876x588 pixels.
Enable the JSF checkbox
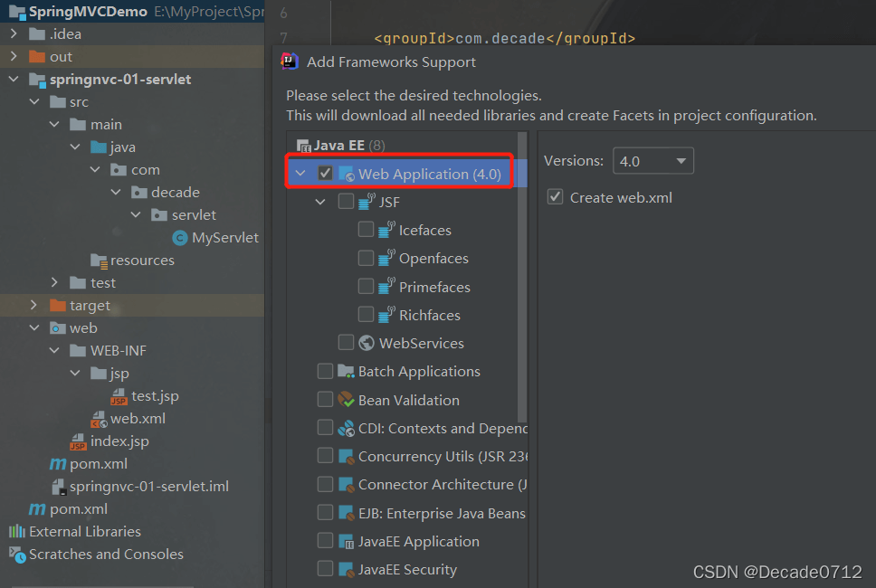(346, 201)
